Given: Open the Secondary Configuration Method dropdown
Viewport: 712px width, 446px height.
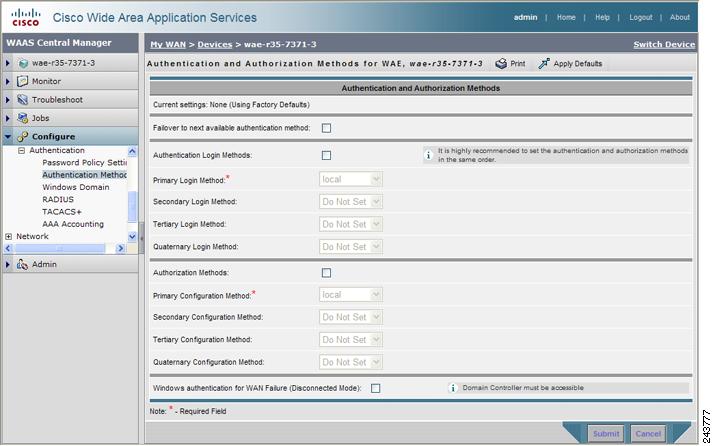Looking at the screenshot, I should [351, 317].
